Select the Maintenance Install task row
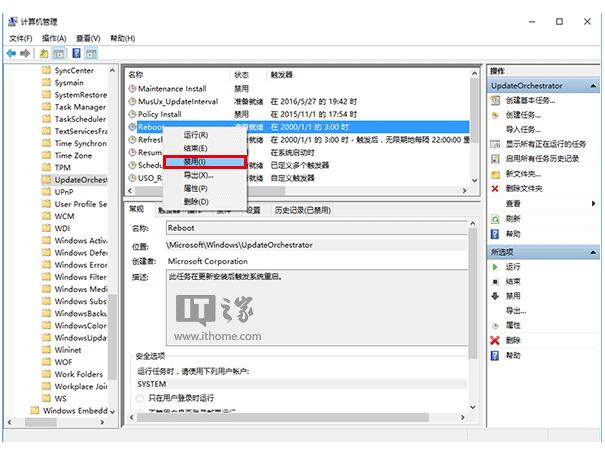 point(172,88)
